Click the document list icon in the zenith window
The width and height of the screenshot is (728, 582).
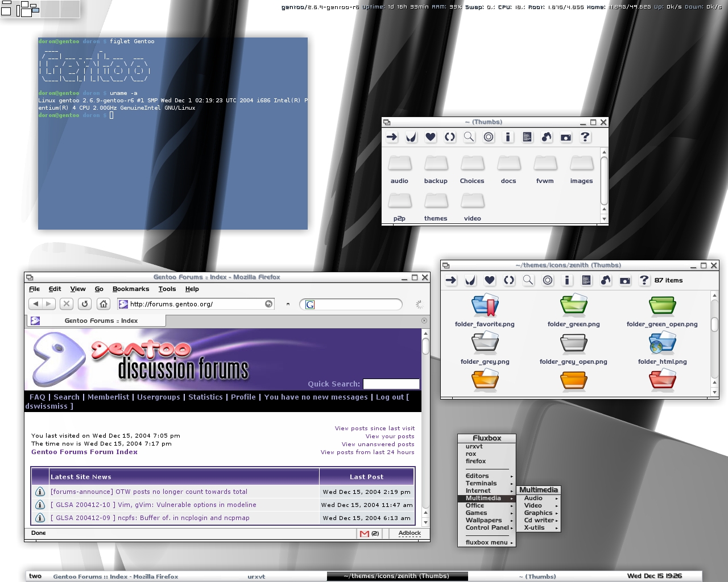tap(586, 280)
